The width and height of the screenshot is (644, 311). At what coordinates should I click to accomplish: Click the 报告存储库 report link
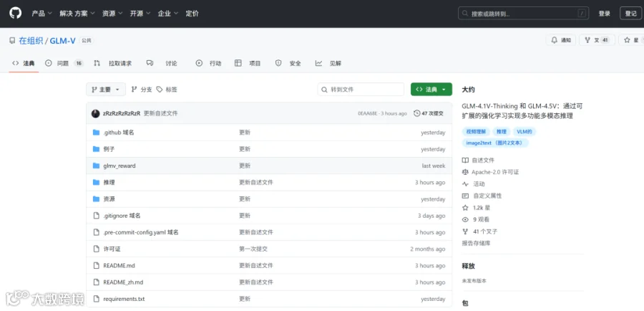(x=476, y=243)
